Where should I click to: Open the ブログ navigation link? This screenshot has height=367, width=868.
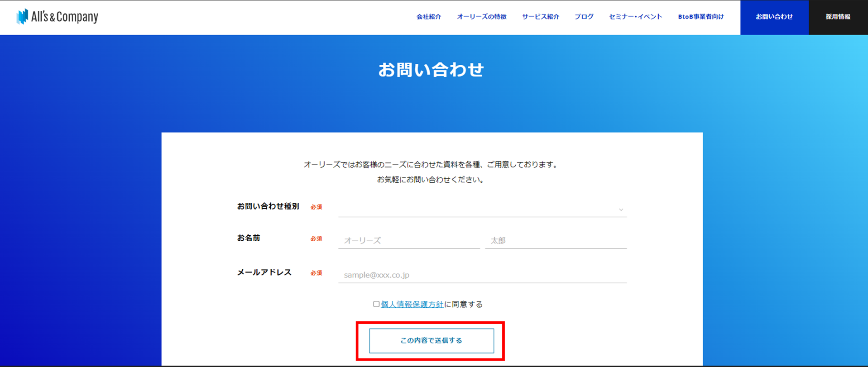tap(584, 17)
